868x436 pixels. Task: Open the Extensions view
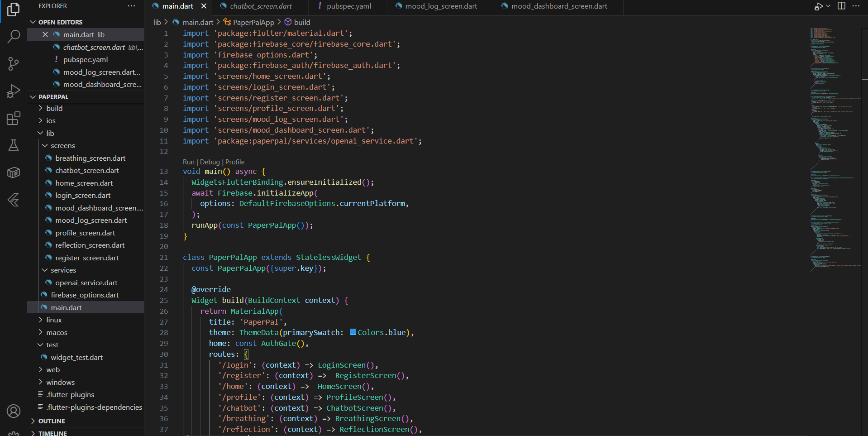pos(14,119)
